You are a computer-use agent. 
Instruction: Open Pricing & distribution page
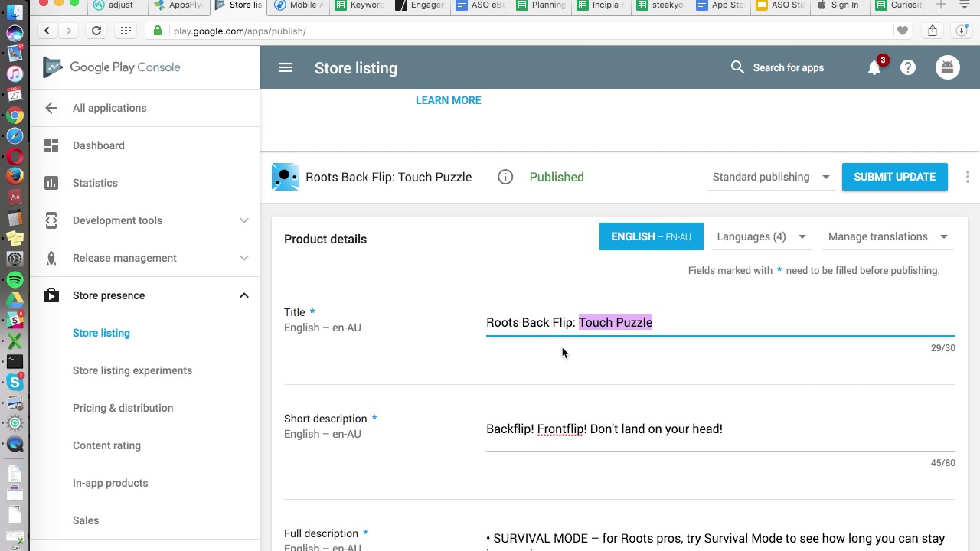pyautogui.click(x=122, y=408)
